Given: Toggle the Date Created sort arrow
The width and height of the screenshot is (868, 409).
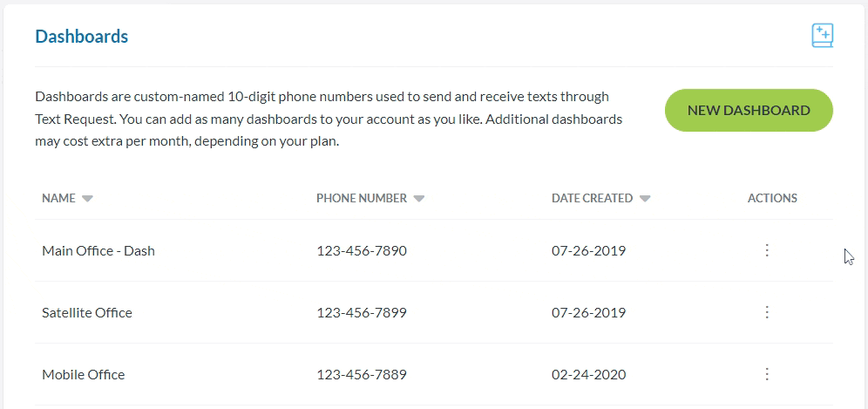Looking at the screenshot, I should coord(645,199).
